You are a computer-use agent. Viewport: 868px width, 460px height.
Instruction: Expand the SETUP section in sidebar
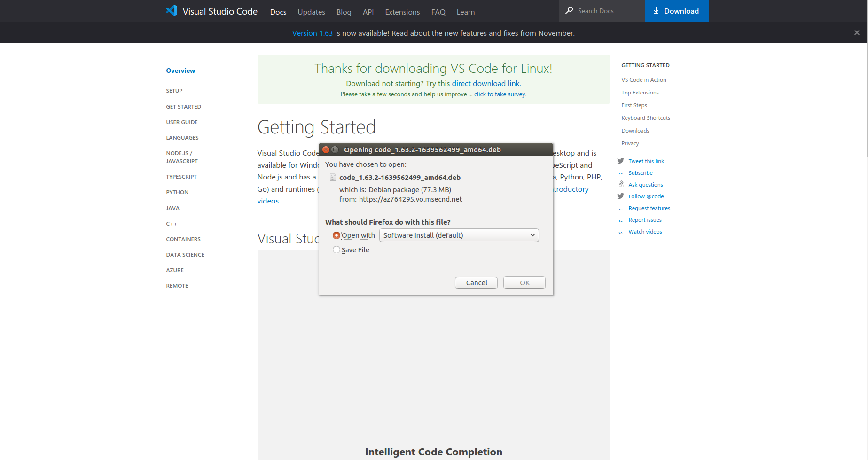point(174,91)
